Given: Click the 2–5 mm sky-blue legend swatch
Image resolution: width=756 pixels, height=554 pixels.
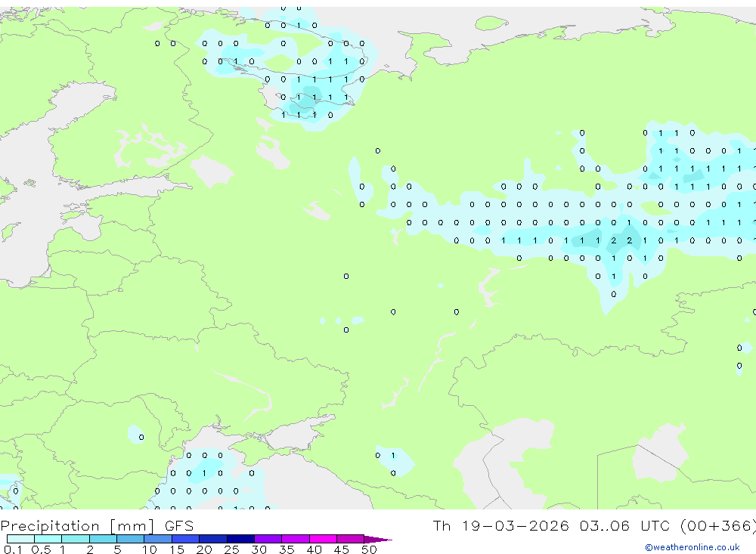Looking at the screenshot, I should pyautogui.click(x=103, y=539).
